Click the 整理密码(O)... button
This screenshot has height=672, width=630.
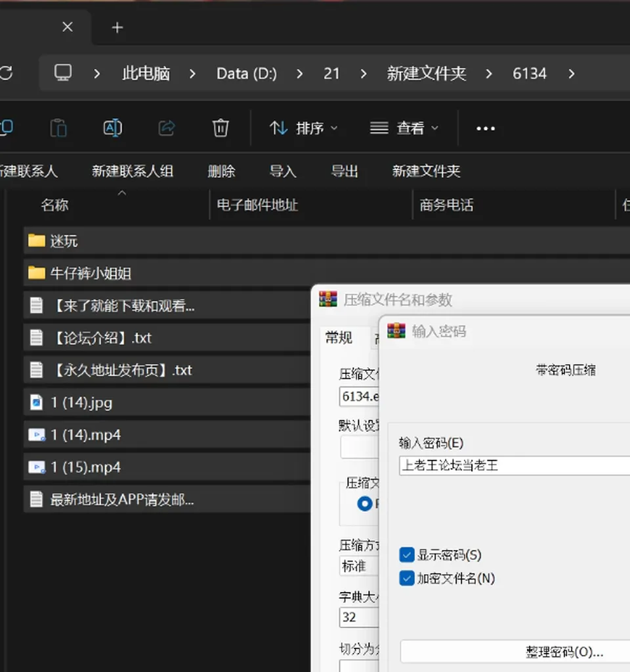(515, 652)
